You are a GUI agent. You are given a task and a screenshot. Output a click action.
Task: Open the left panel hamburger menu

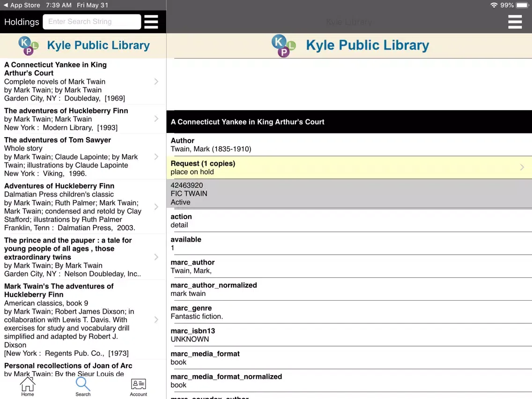[151, 22]
